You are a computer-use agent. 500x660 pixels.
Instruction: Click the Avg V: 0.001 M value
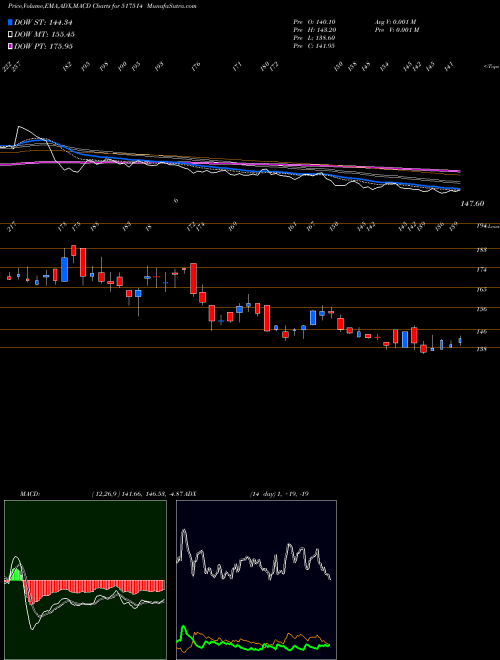click(395, 21)
